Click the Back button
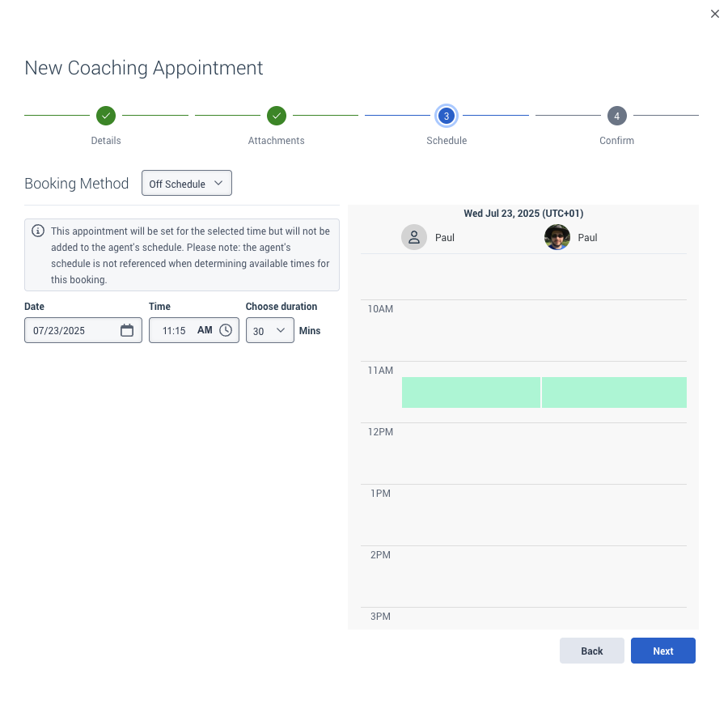The height and width of the screenshot is (704, 728). tap(591, 651)
